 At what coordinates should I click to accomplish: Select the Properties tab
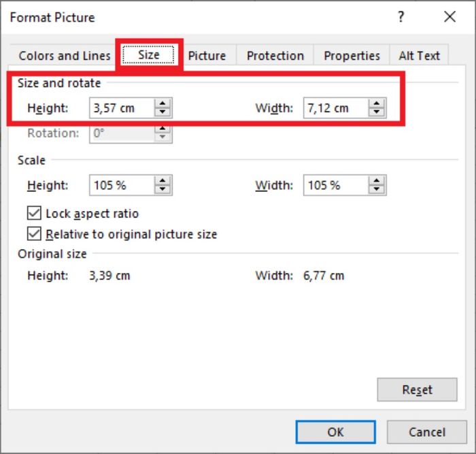352,56
